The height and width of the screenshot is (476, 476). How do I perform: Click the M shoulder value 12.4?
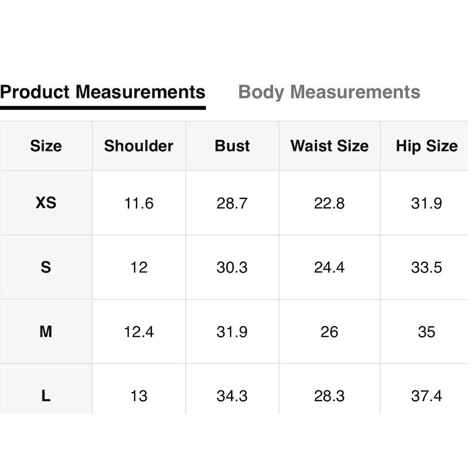[x=139, y=332]
